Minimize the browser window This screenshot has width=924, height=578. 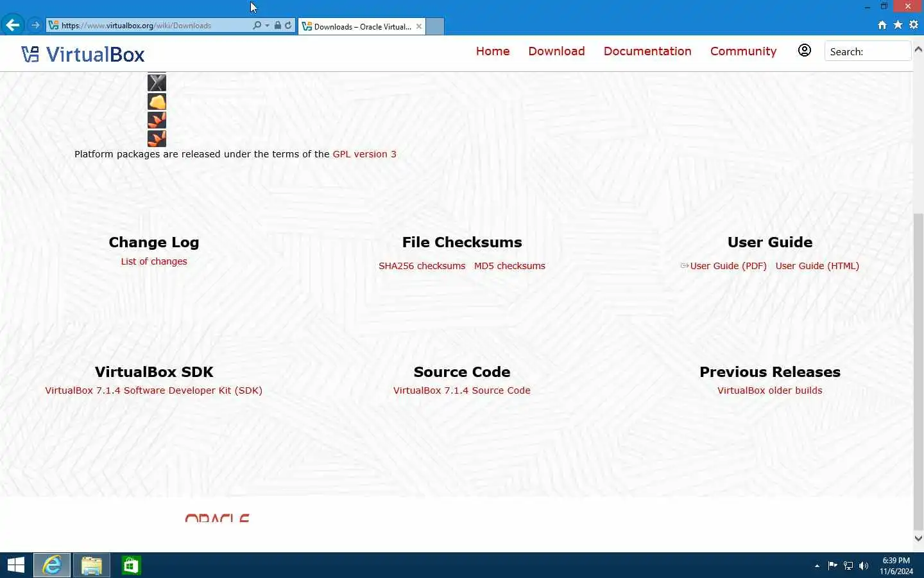(868, 6)
